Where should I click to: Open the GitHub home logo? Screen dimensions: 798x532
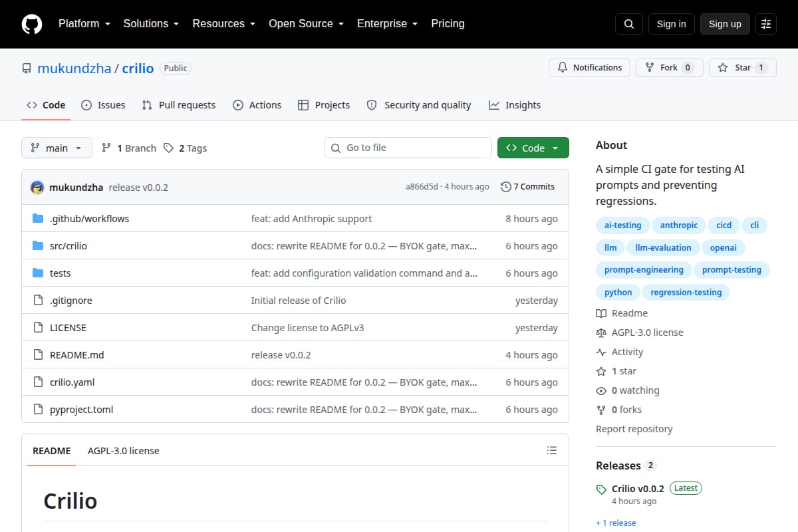[32, 24]
